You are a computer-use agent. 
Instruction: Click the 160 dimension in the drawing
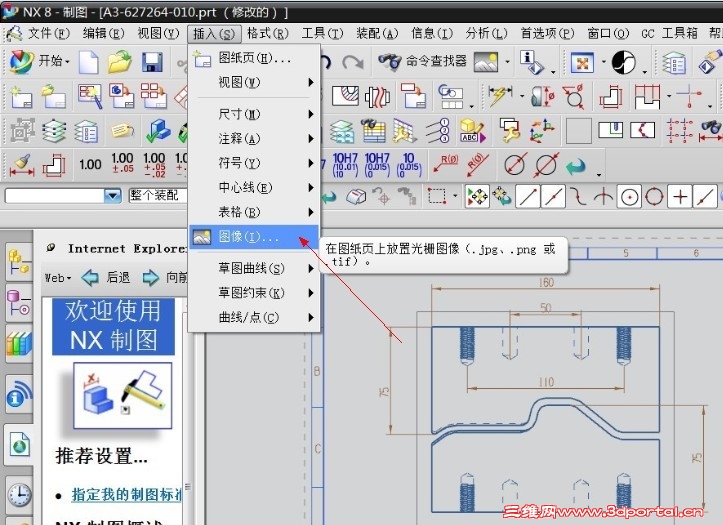tap(546, 282)
